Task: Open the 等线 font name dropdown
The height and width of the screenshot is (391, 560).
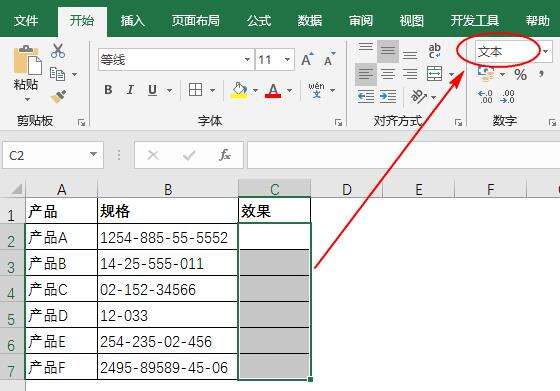Action: (x=247, y=59)
